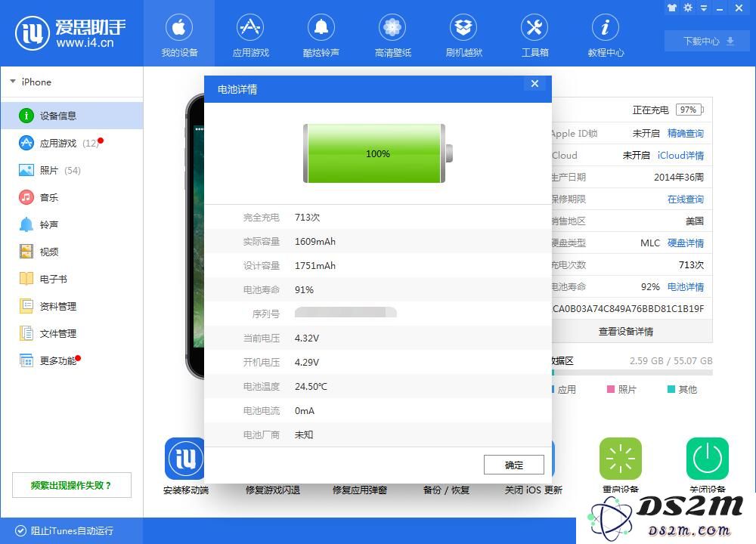Close the 电池详情 dialog
Screen dimensions: 756x544
click(x=534, y=84)
